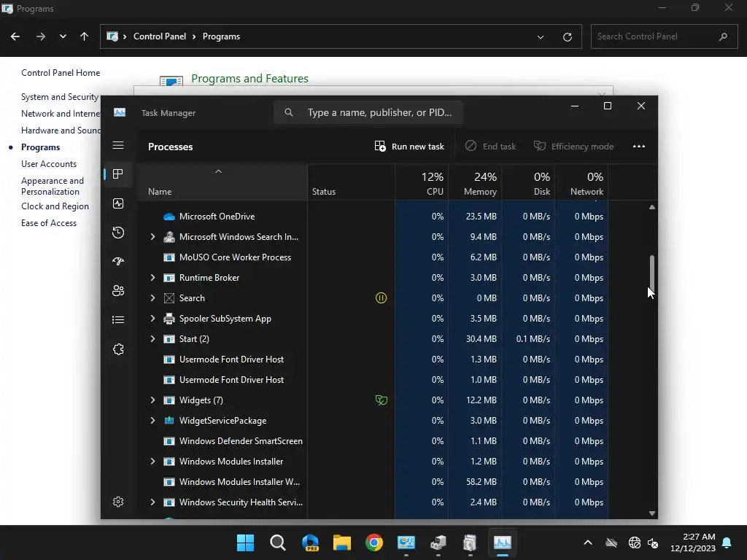Click the scroll up arrow in process list
747x560 pixels.
click(x=651, y=207)
